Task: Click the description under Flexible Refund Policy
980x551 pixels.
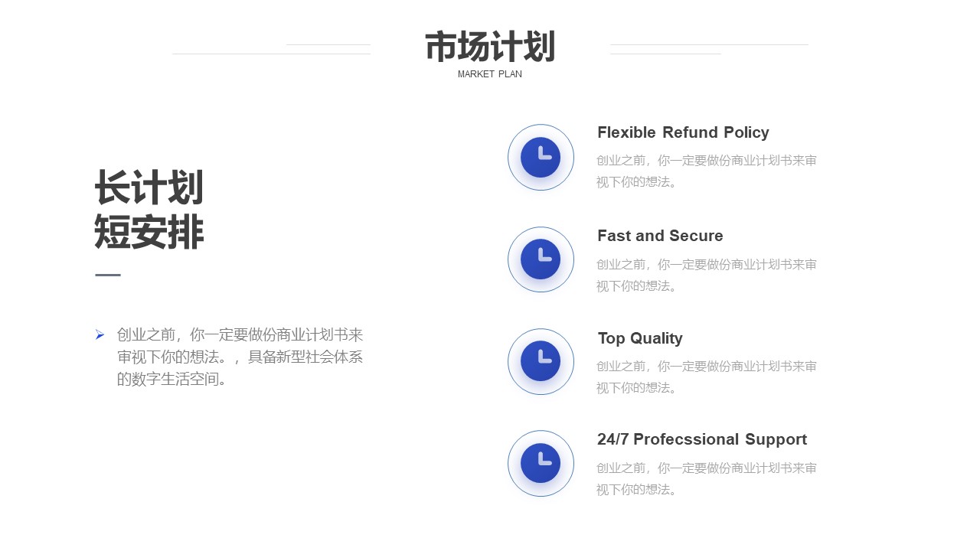Action: [707, 171]
